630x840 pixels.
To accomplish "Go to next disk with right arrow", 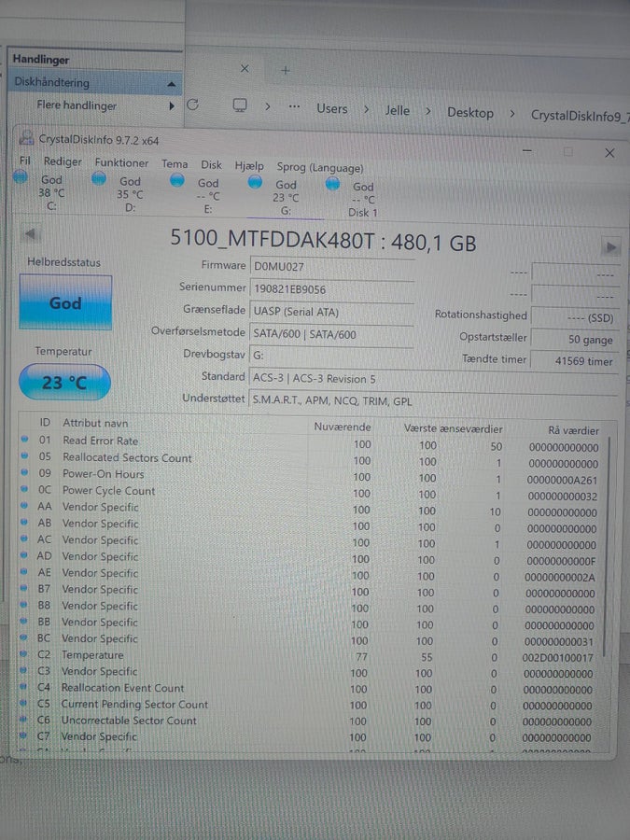I will click(610, 247).
